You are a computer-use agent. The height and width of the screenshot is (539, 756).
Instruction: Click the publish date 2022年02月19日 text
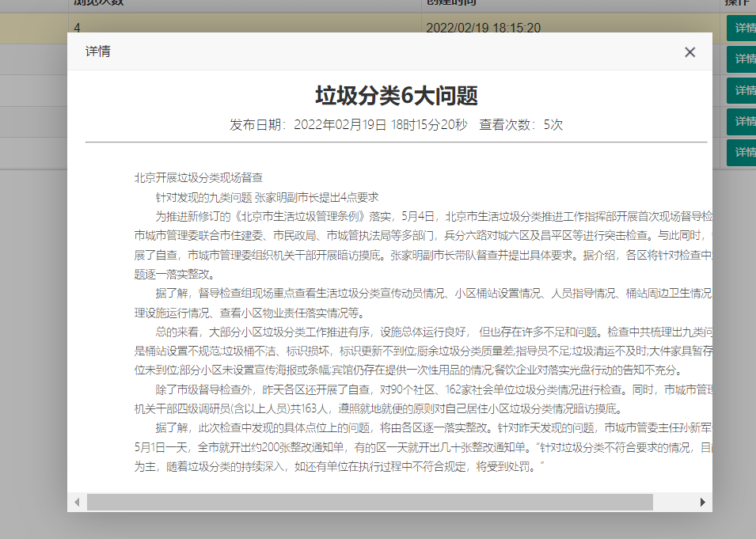[x=340, y=125]
